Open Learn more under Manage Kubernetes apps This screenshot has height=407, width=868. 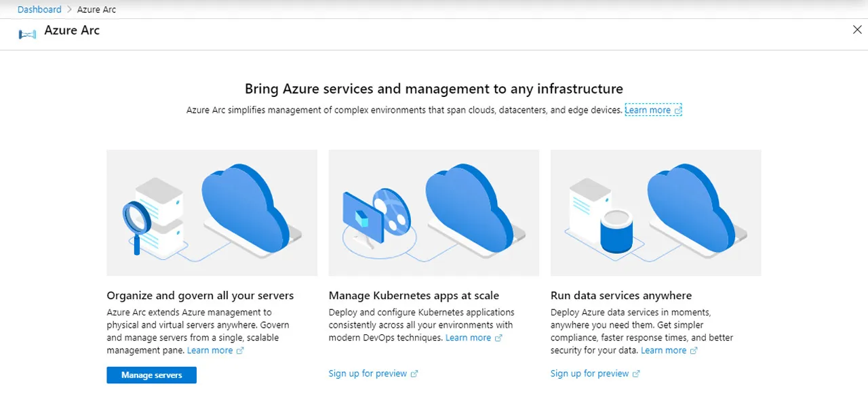click(469, 337)
